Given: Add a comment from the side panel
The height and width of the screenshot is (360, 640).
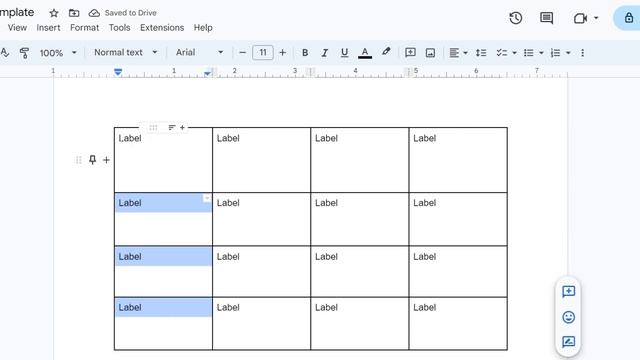Looking at the screenshot, I should click(568, 291).
